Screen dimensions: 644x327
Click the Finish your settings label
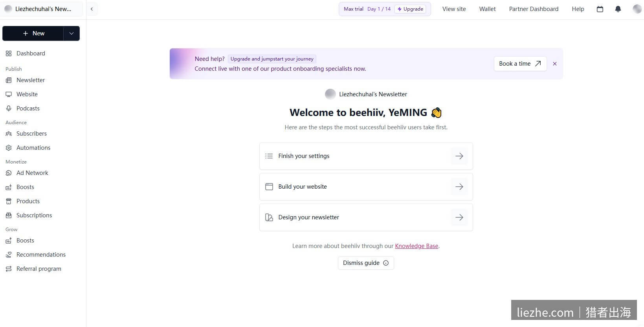click(x=304, y=156)
